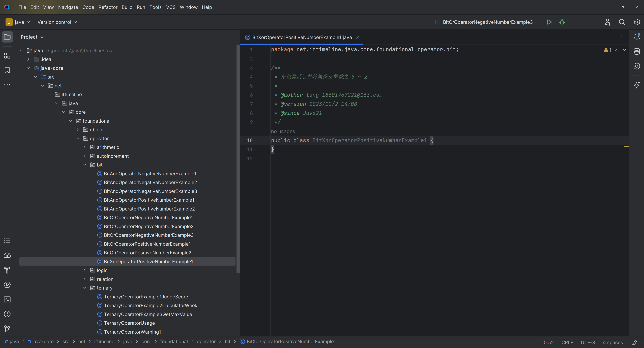
Task: Click the no usages inlay hint
Action: 283,131
